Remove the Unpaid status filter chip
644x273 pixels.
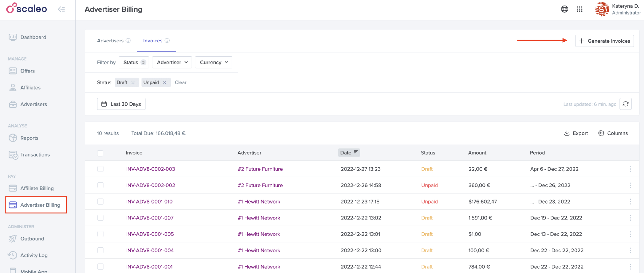pyautogui.click(x=164, y=82)
